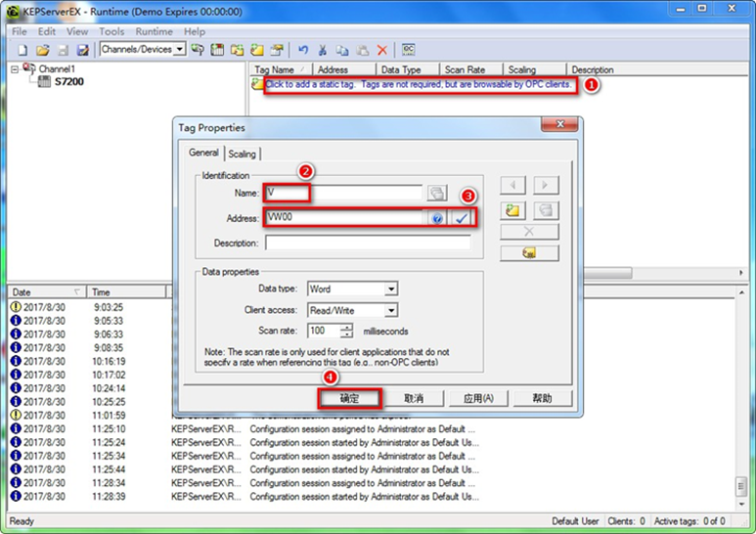Launch the Quick Client (QC) toolbar icon
The image size is (756, 534).
click(x=409, y=50)
